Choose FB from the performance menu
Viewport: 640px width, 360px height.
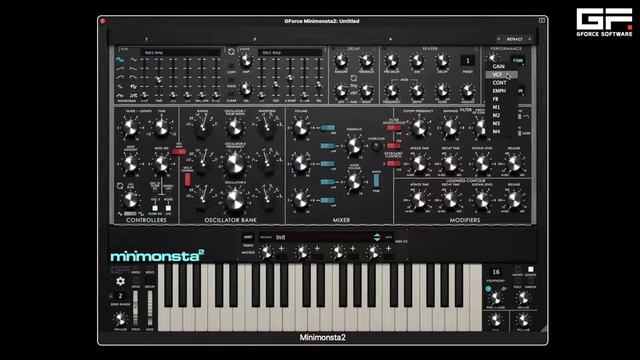click(x=496, y=99)
